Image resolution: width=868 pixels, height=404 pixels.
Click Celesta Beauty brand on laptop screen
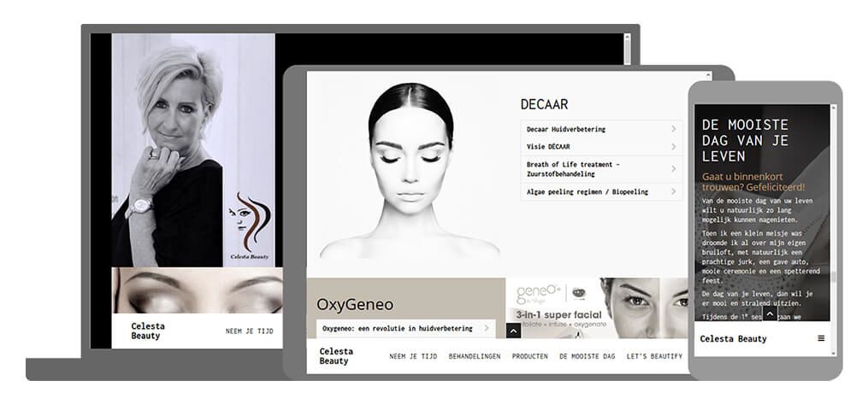pyautogui.click(x=148, y=331)
